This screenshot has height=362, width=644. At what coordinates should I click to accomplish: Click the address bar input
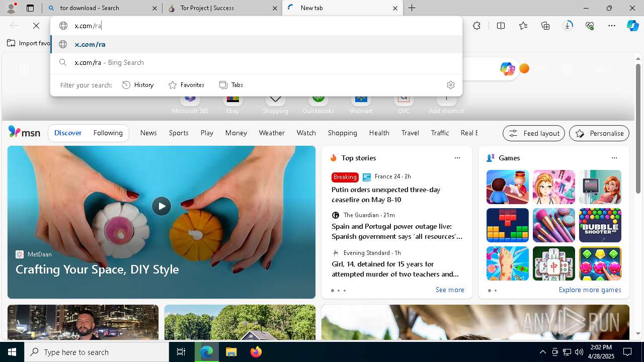coord(256,26)
